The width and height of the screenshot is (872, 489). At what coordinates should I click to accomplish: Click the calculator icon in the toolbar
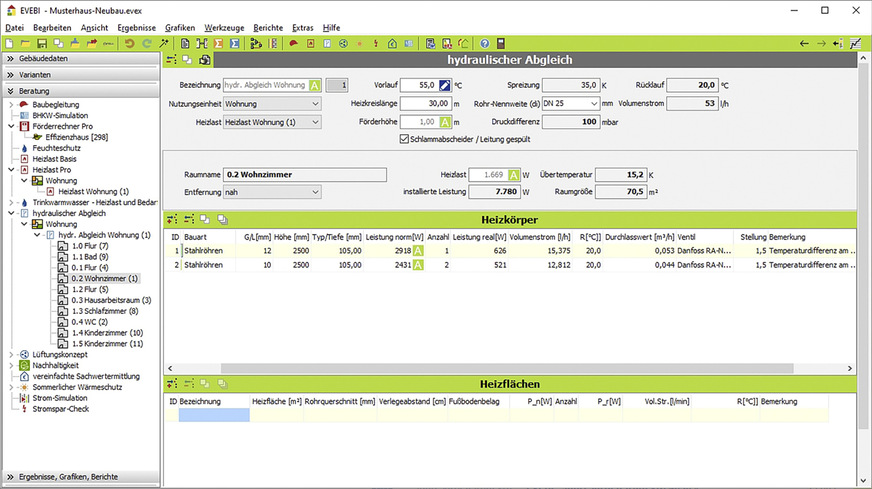(501, 43)
